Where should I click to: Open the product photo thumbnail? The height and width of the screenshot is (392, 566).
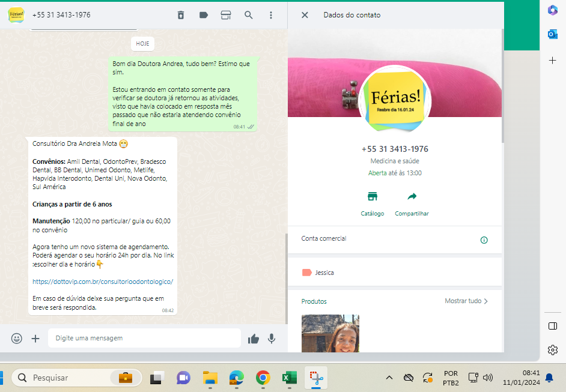pos(330,333)
